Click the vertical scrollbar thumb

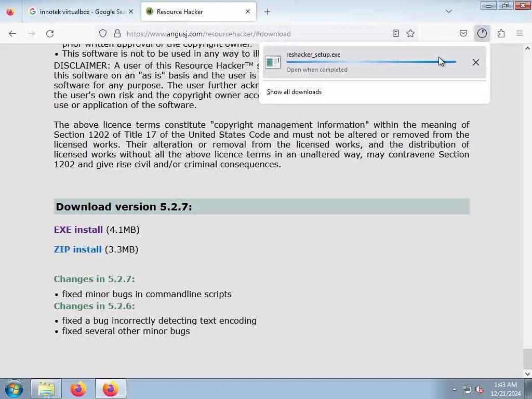tap(528, 358)
